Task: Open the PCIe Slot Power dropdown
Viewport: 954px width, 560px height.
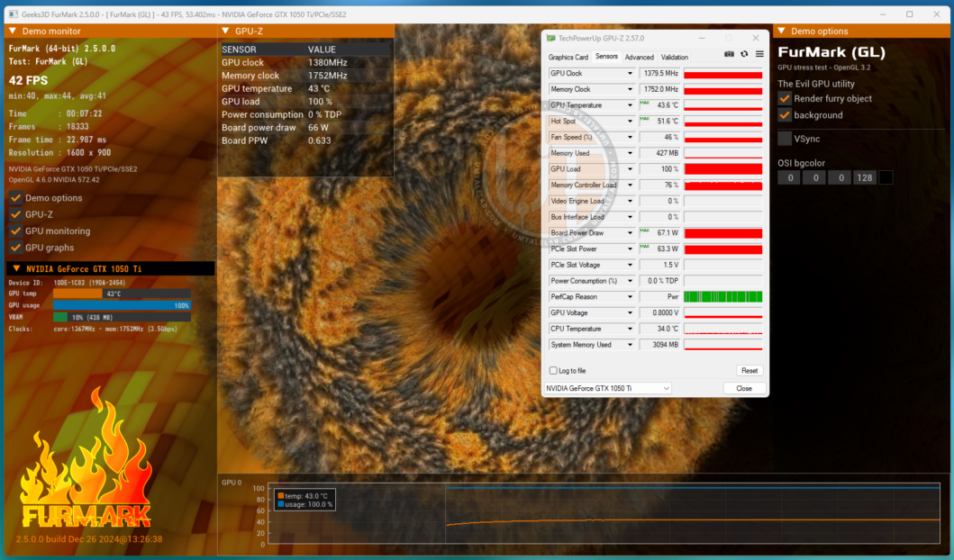Action: click(x=630, y=248)
